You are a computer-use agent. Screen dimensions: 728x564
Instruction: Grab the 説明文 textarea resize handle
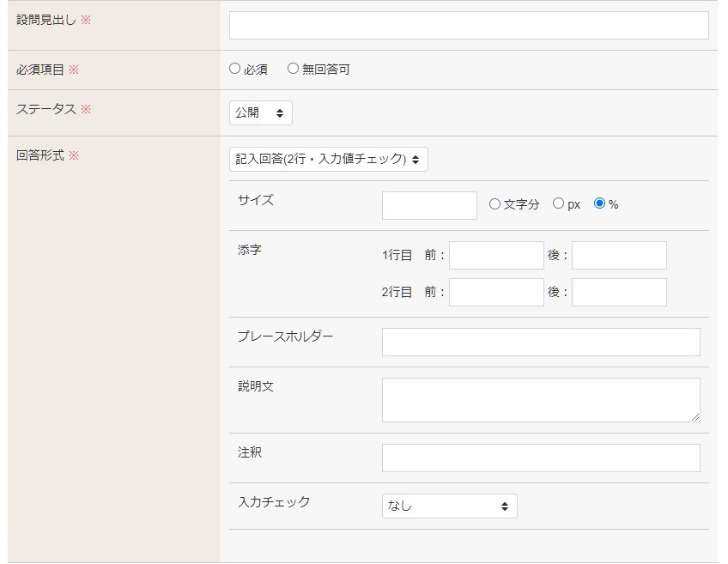click(695, 417)
